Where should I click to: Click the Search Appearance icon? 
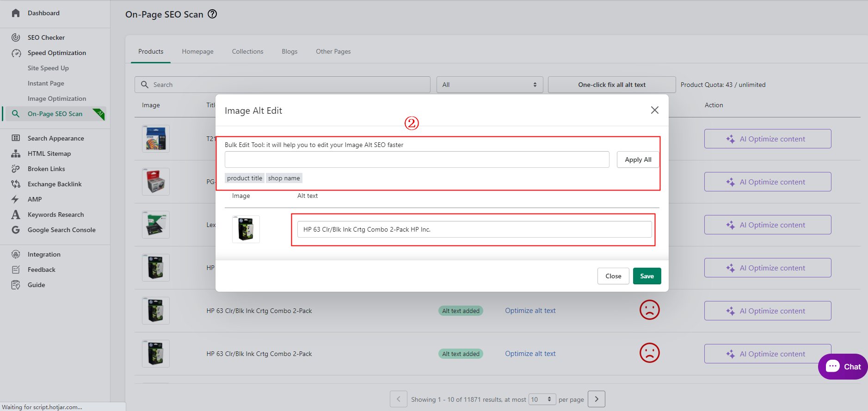click(x=16, y=138)
